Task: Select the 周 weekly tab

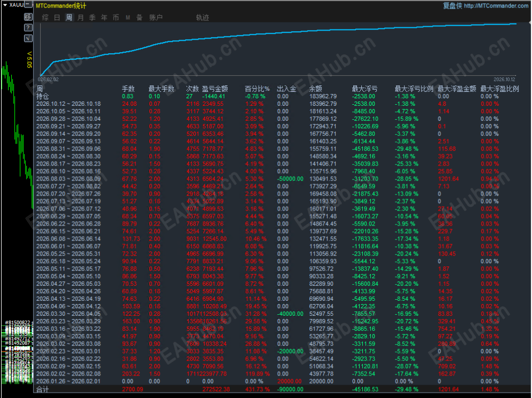Action: 69,18
